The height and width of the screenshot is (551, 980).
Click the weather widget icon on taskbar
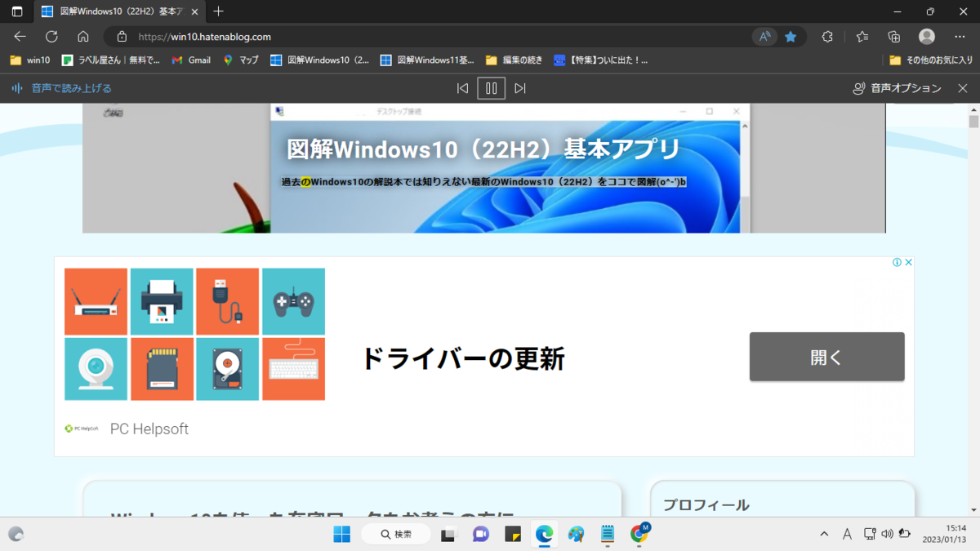pos(16,534)
